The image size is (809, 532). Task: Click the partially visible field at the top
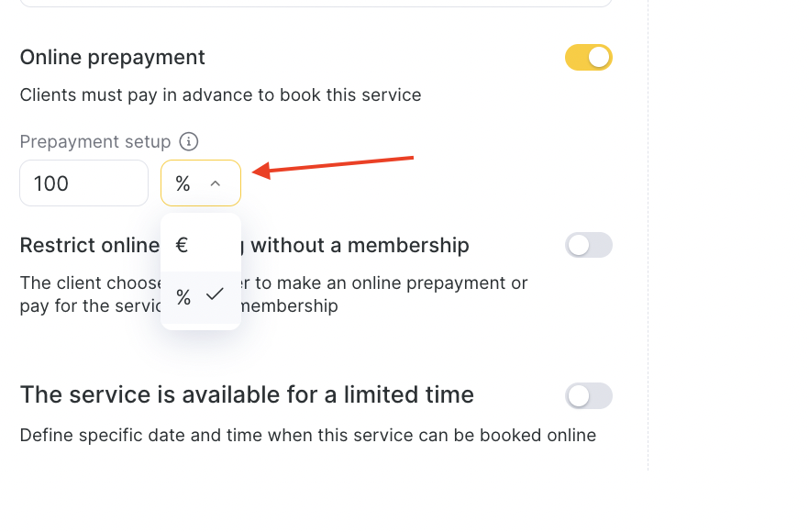315,4
